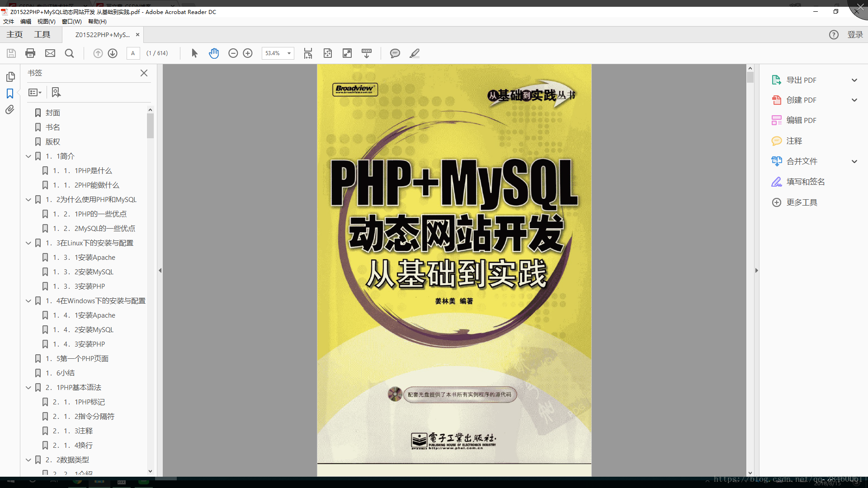Open the bookmark options menu
The height and width of the screenshot is (488, 868).
point(34,92)
